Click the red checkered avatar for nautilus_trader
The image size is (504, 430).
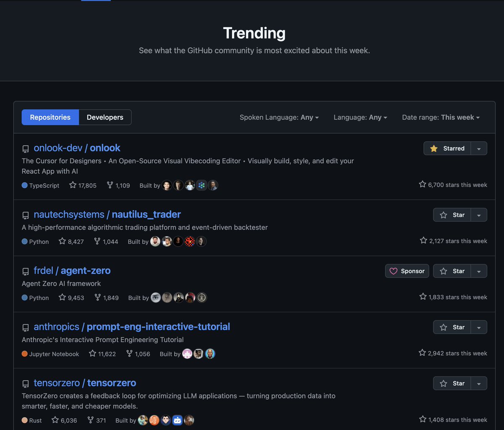point(190,242)
